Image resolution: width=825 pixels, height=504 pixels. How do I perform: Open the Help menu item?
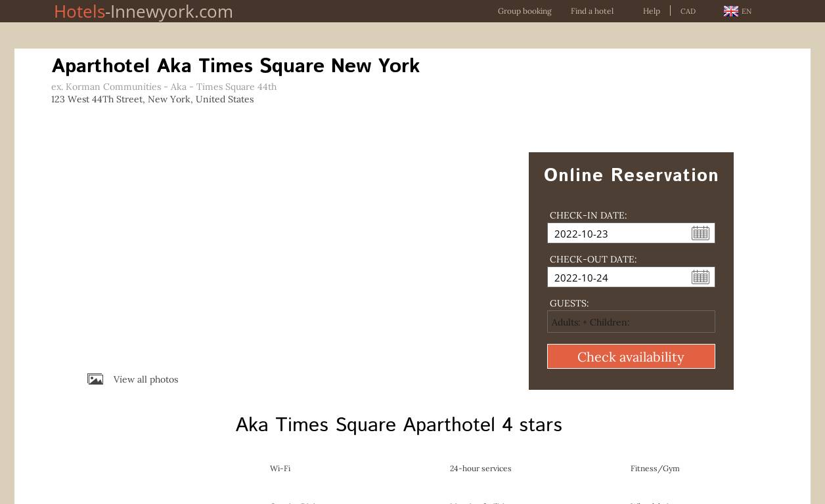[651, 11]
